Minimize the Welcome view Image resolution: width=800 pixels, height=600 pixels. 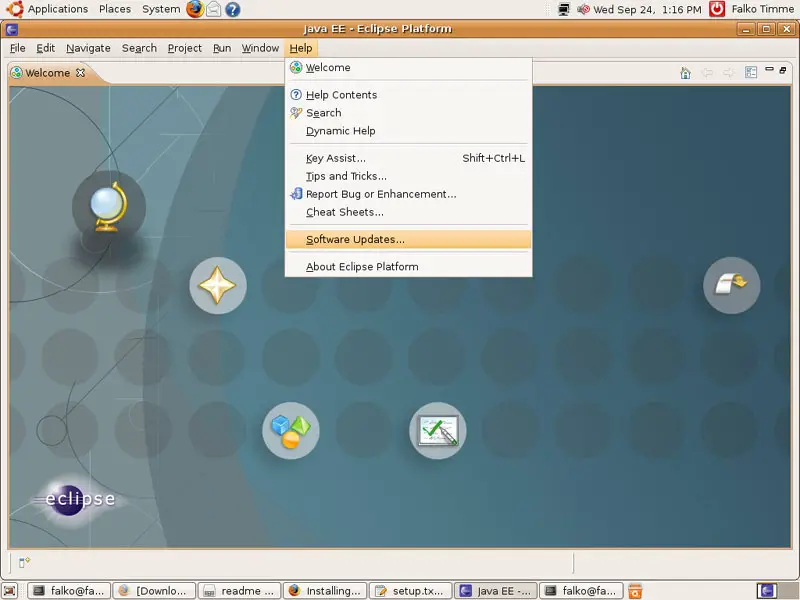click(x=769, y=69)
